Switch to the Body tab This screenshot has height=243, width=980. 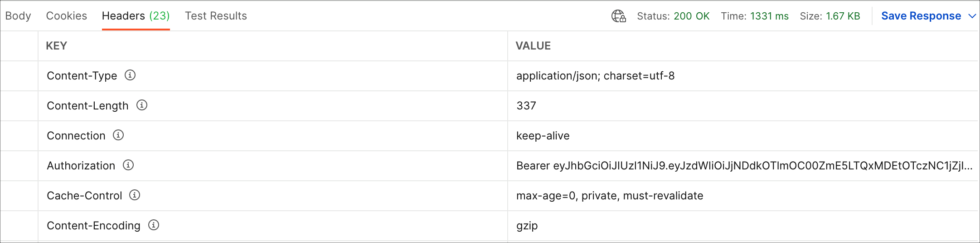tap(18, 16)
